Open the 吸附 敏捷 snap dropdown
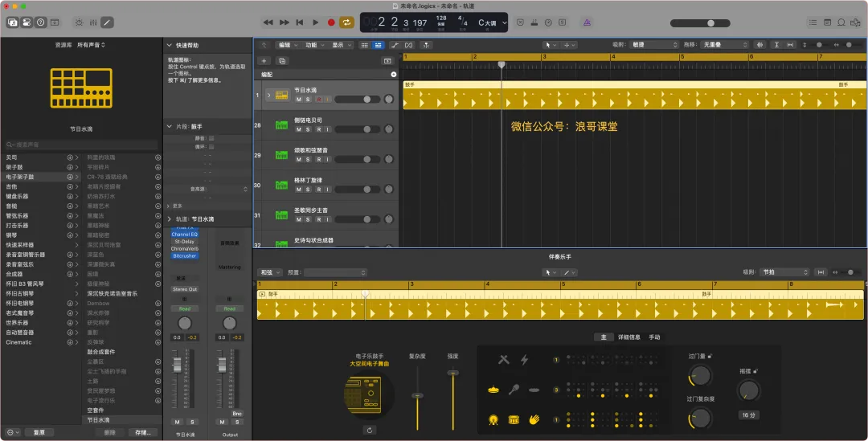 (654, 45)
